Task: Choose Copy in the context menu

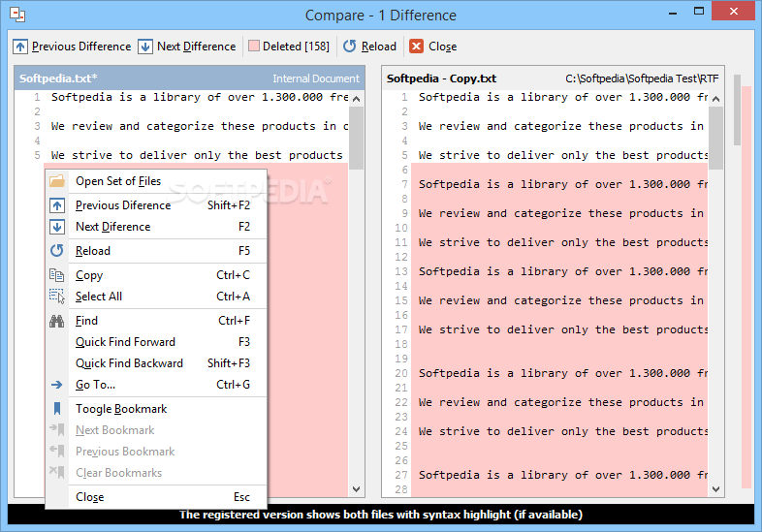Action: 156,275
